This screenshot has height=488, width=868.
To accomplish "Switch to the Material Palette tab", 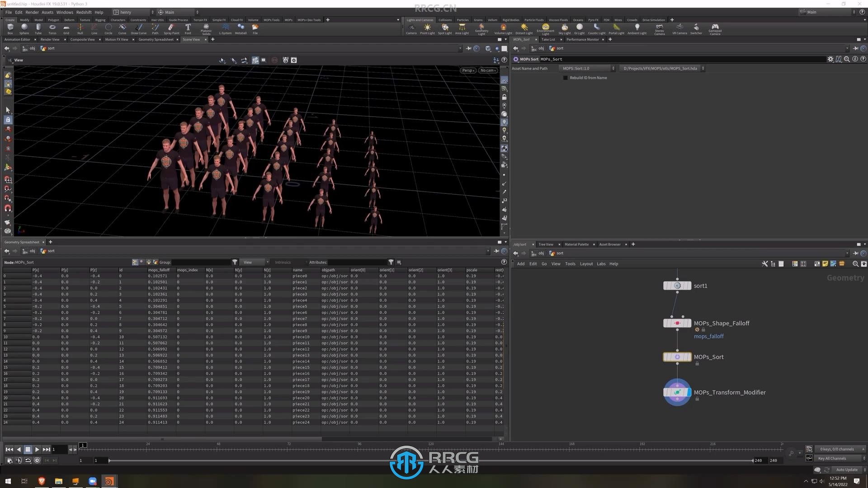I will coord(576,244).
